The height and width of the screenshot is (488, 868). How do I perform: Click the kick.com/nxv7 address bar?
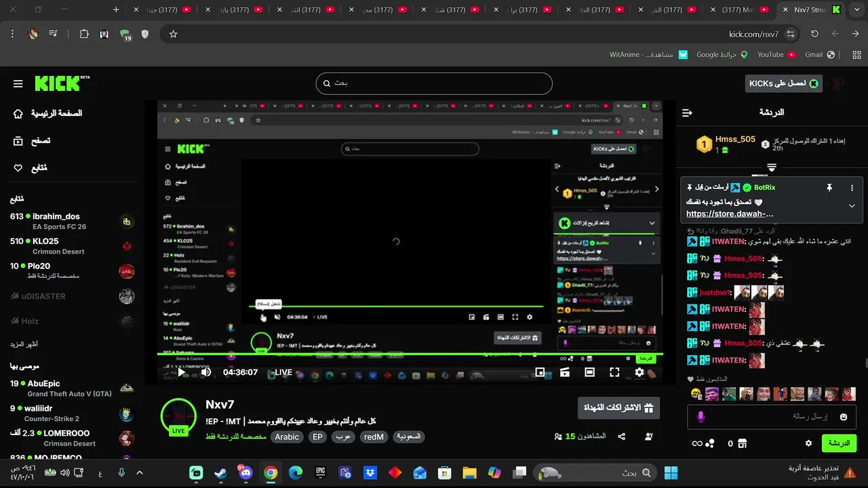481,34
